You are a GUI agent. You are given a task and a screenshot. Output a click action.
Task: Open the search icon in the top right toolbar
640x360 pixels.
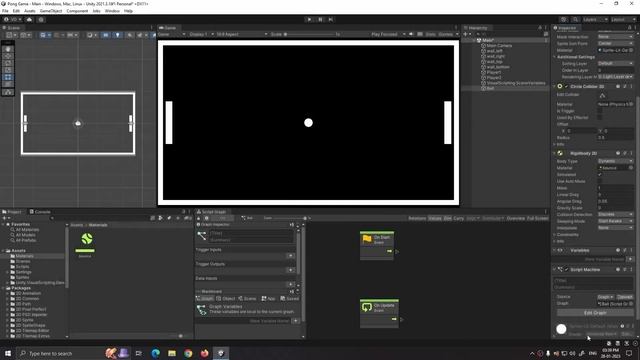575,19
